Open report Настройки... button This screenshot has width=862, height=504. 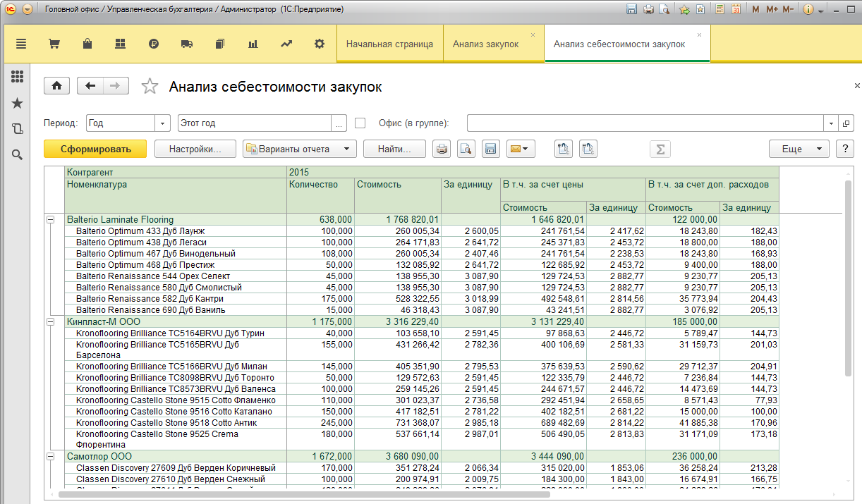[195, 149]
